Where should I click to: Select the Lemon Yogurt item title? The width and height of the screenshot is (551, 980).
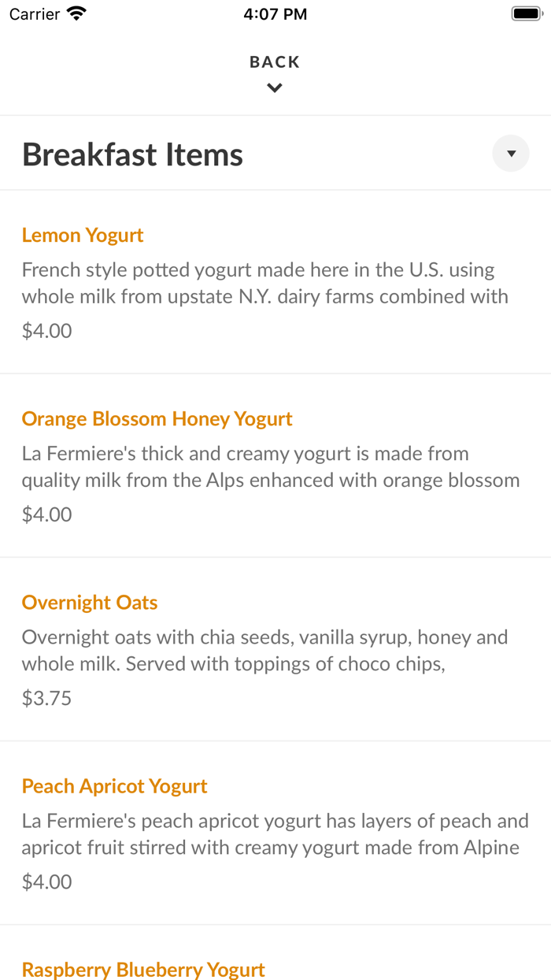coord(83,235)
